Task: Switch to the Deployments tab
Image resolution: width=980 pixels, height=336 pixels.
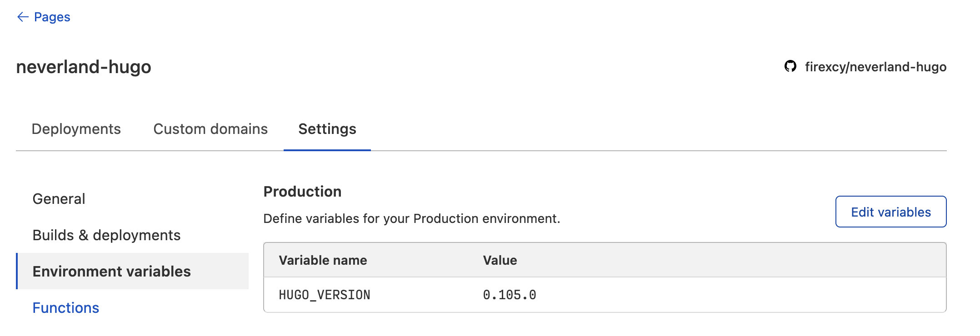Action: [x=76, y=129]
